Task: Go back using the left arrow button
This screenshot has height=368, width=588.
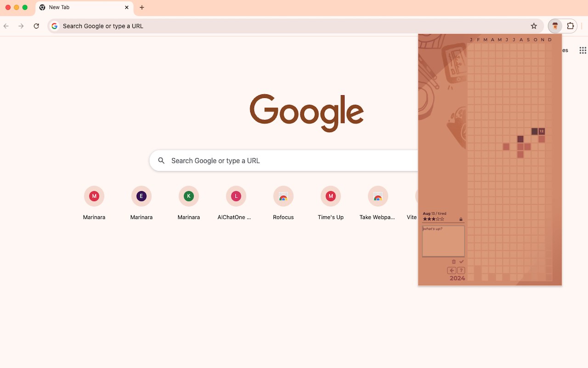Action: click(x=452, y=270)
